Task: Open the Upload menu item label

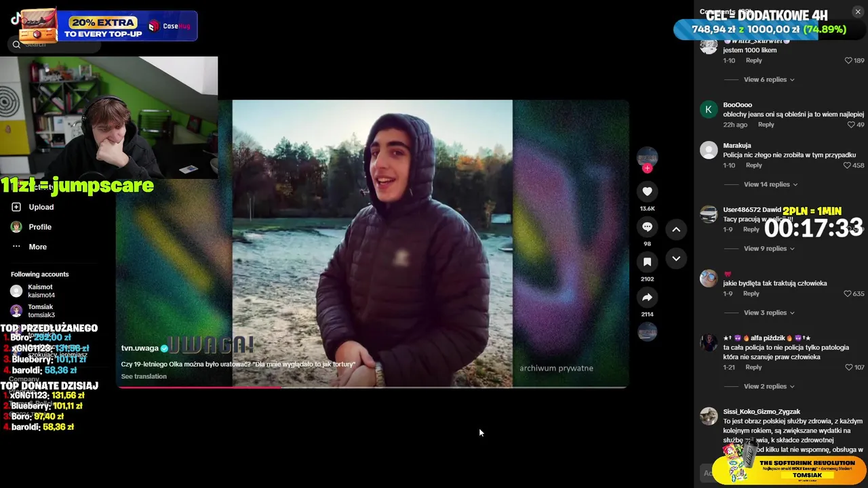Action: pos(41,207)
